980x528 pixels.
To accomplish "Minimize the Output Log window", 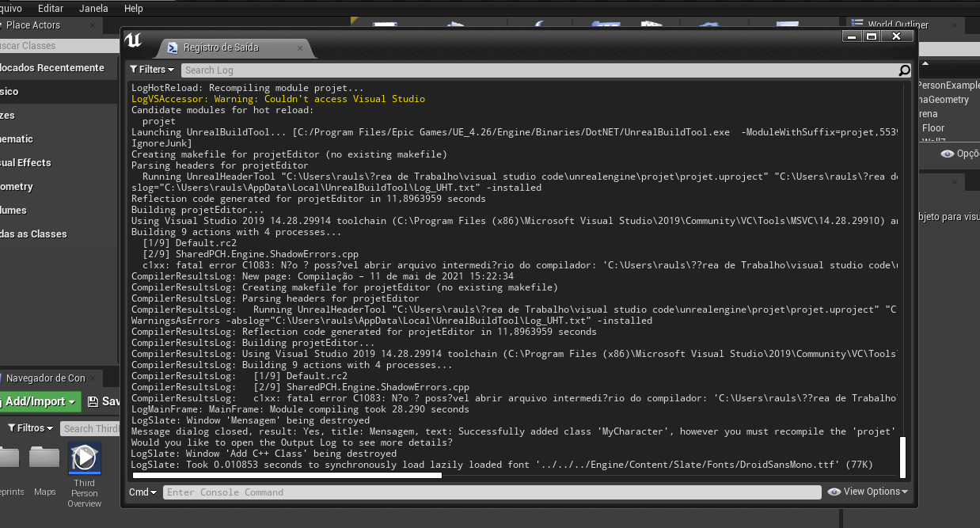I will click(x=852, y=36).
